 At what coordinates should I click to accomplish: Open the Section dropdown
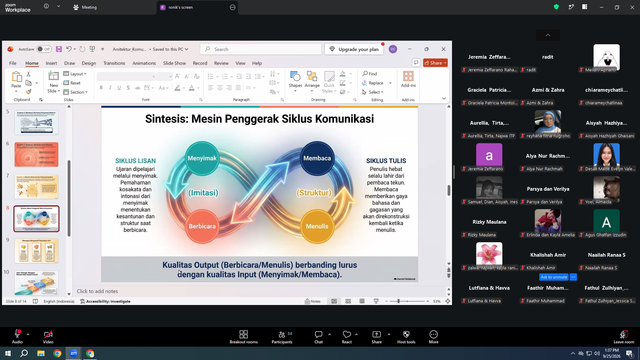76,92
